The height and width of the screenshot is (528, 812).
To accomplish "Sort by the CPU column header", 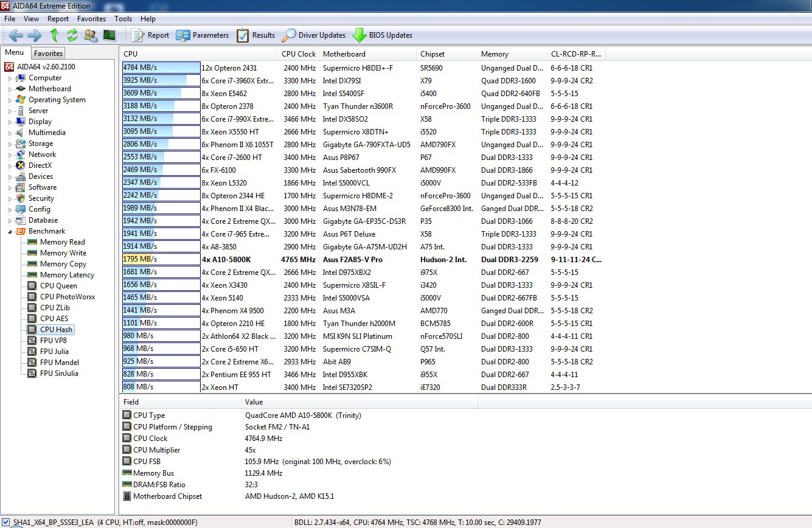I will coord(198,54).
